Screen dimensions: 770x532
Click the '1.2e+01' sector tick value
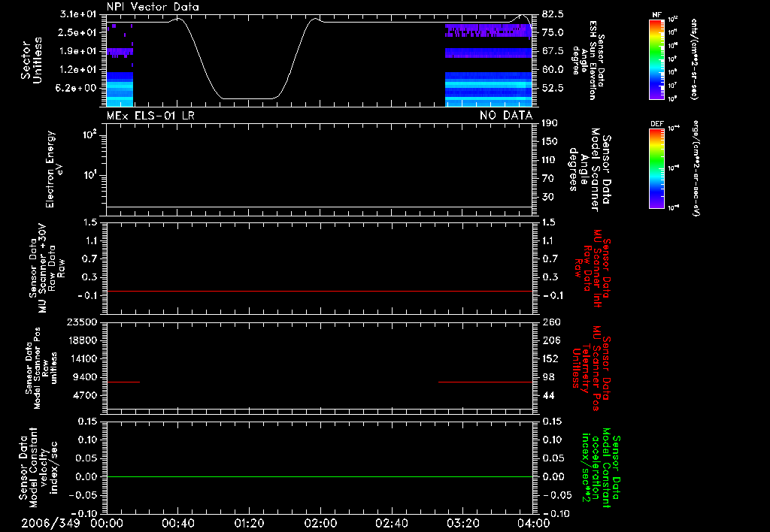point(77,70)
